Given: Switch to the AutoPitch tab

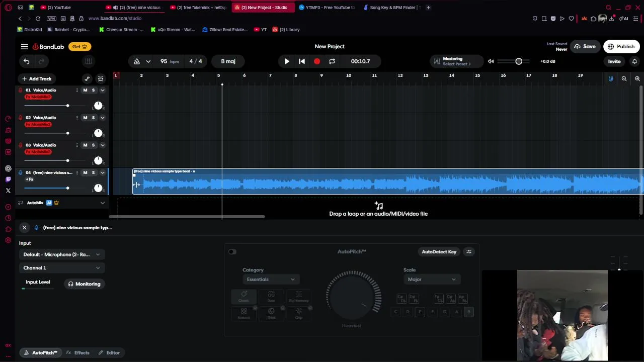Looking at the screenshot, I should (40, 352).
